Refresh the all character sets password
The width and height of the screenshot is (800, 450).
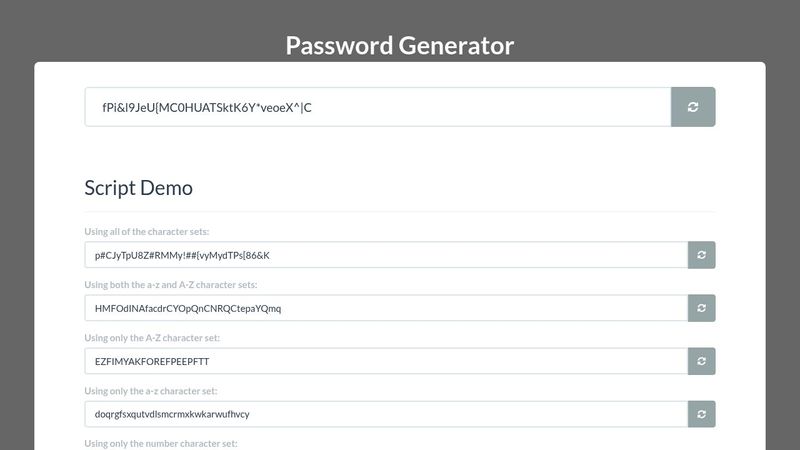702,255
